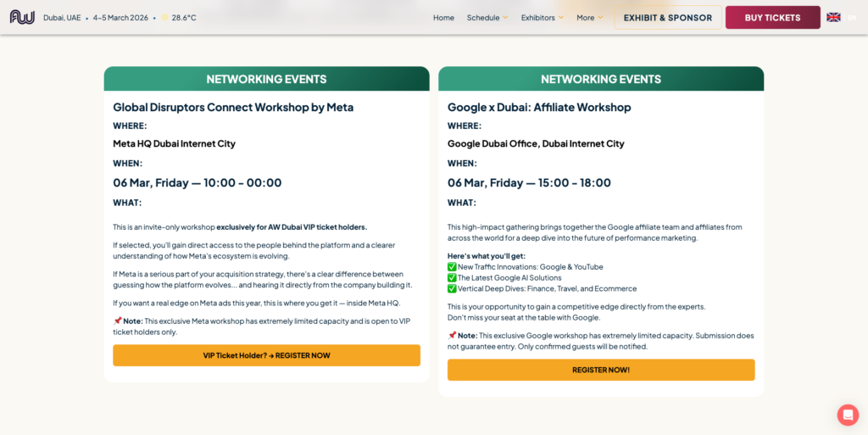Click the 4–5 March 2026 date text

[x=120, y=18]
